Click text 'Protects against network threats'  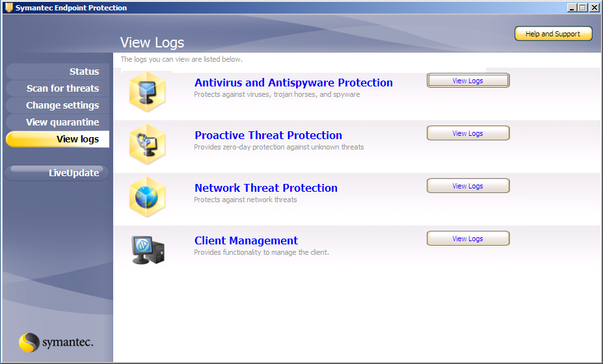[x=245, y=200]
